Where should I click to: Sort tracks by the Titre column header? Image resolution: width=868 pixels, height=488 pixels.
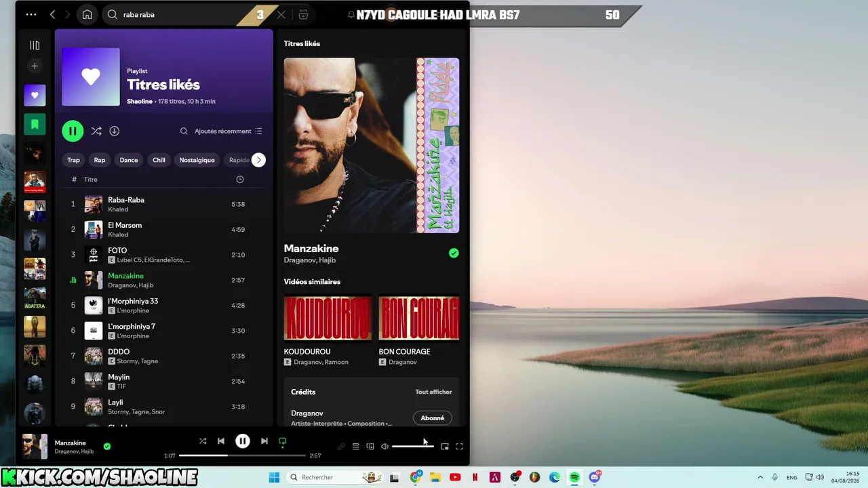click(91, 180)
